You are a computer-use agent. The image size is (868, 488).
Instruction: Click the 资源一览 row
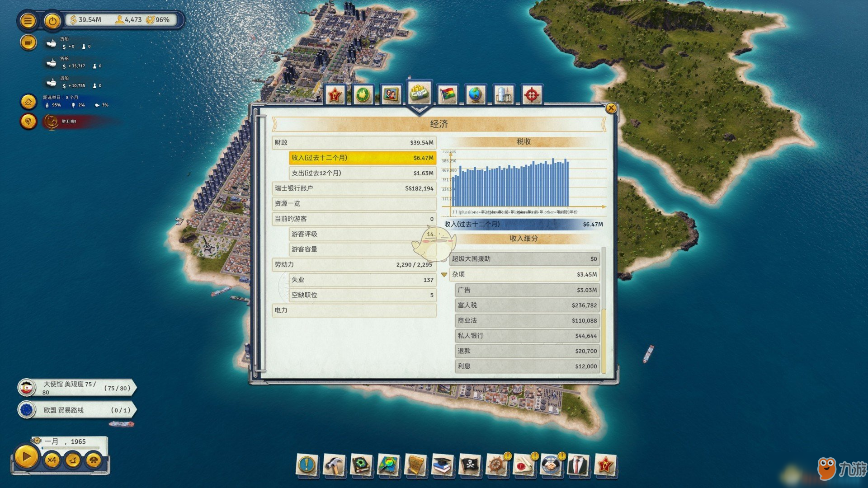354,203
